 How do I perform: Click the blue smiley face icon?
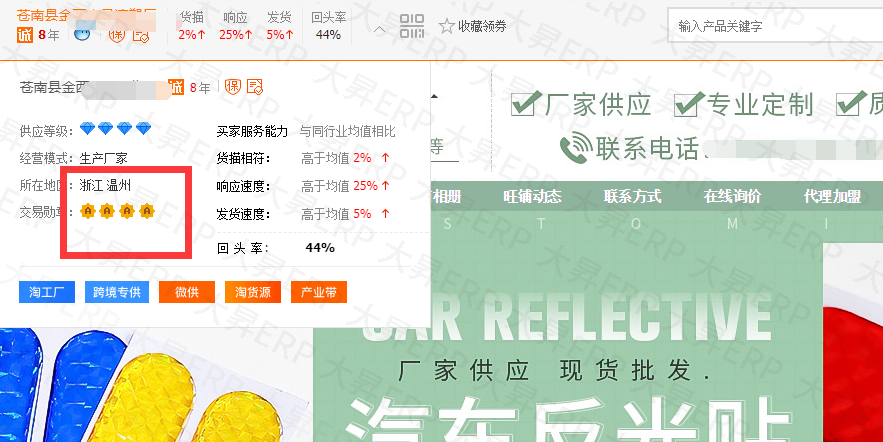click(82, 34)
